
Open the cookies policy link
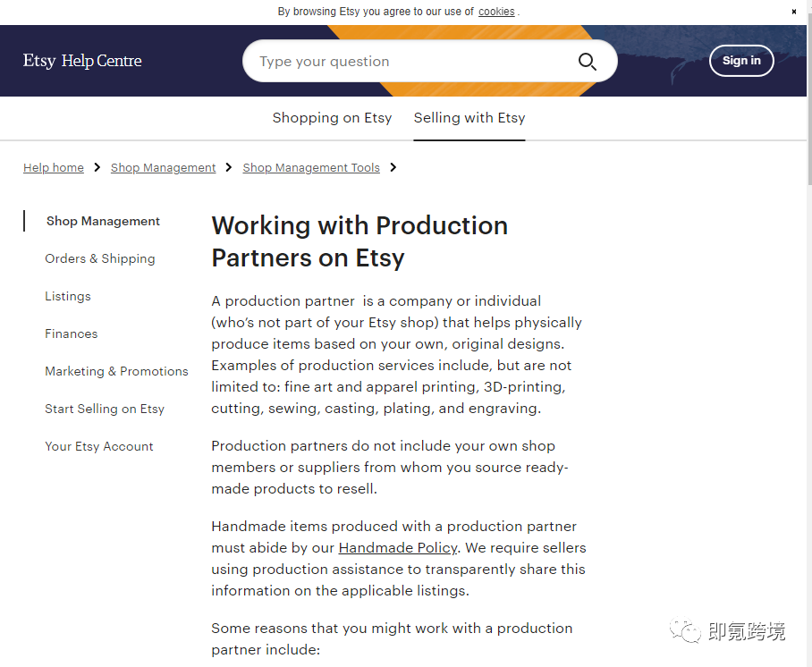tap(496, 12)
